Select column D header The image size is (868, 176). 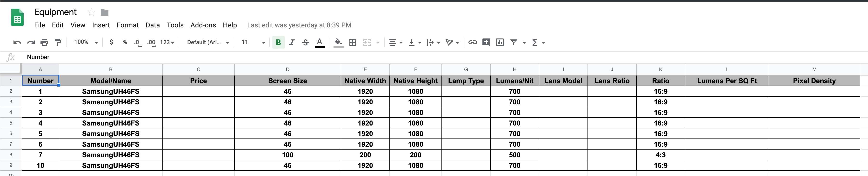pyautogui.click(x=287, y=69)
